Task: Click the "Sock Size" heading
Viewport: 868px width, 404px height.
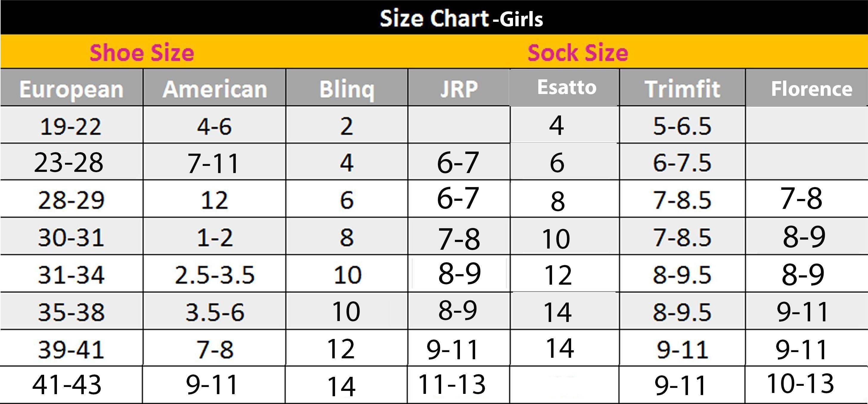Action: point(578,53)
